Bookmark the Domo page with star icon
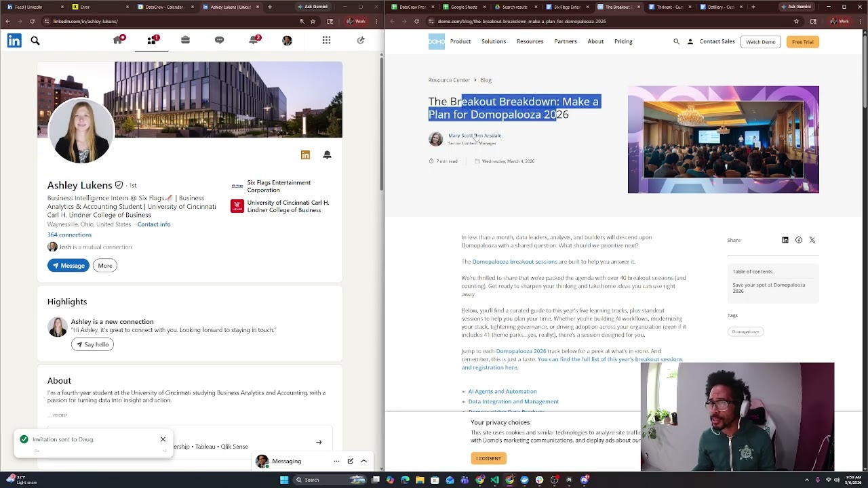This screenshot has height=488, width=868. click(796, 21)
